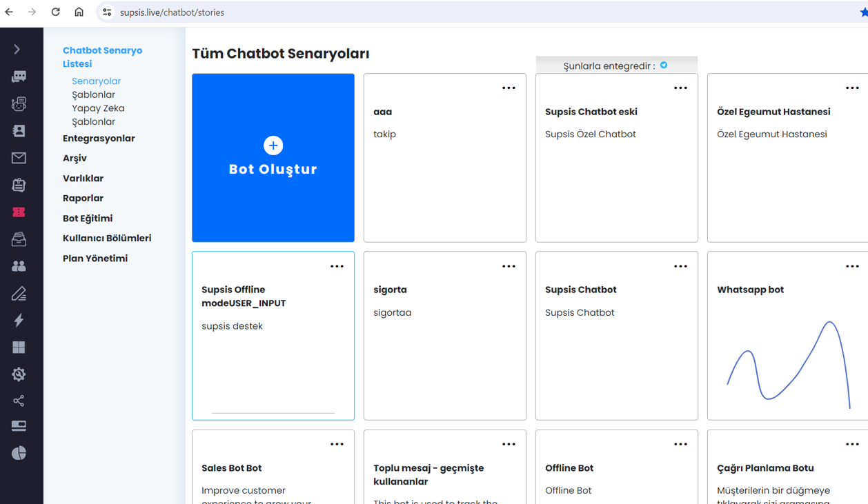
Task: Open the four-square grid icon in sidebar
Action: (19, 347)
